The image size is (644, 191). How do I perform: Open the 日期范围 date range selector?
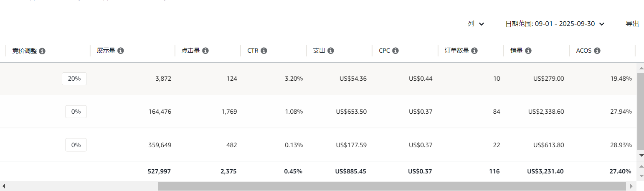click(555, 24)
